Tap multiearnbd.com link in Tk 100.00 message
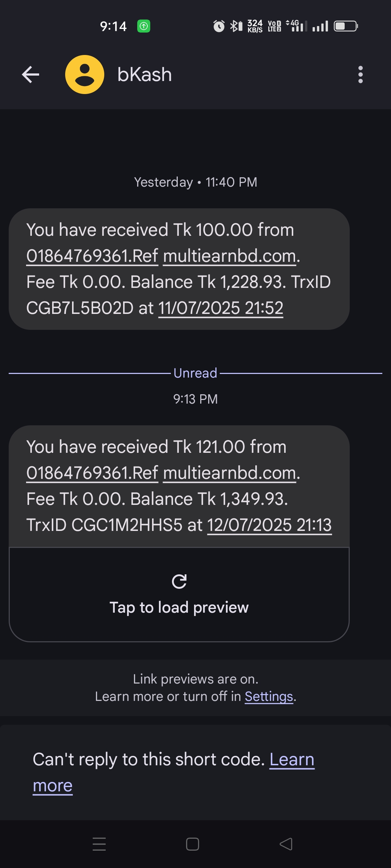The height and width of the screenshot is (868, 391). pyautogui.click(x=230, y=256)
